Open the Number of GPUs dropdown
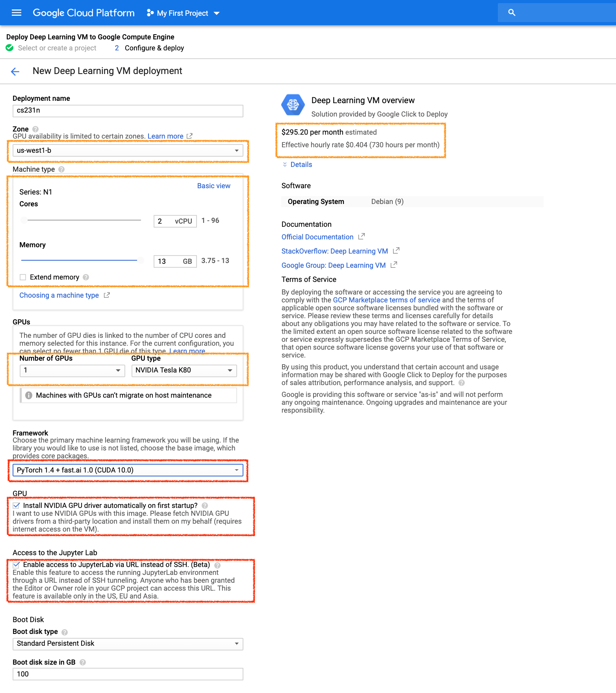 coord(72,371)
